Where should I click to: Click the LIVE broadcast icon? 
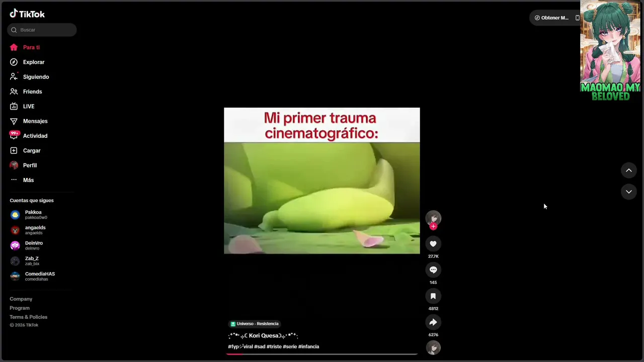14,106
